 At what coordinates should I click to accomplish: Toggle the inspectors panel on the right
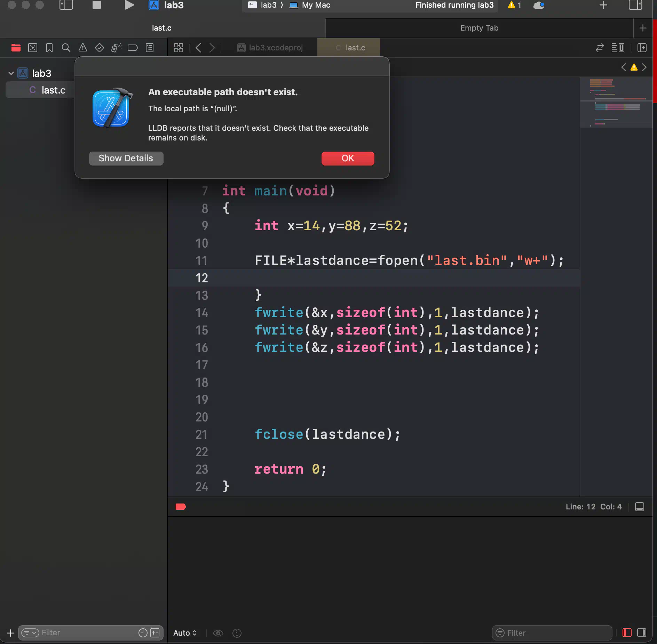coord(635,5)
